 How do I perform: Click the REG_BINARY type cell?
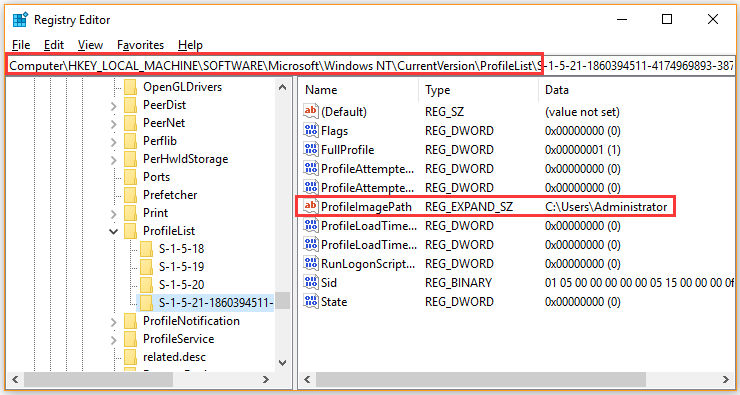(458, 283)
